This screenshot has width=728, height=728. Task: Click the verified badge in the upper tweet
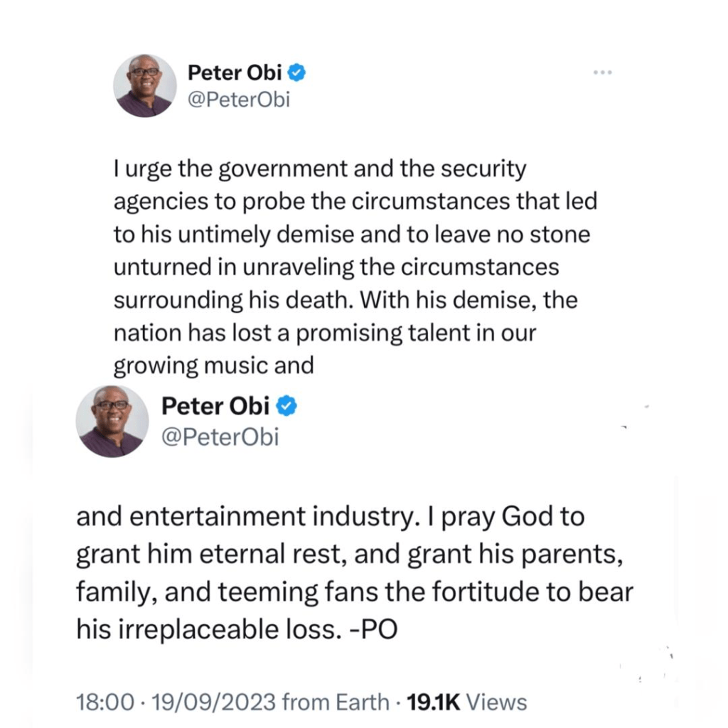299,73
